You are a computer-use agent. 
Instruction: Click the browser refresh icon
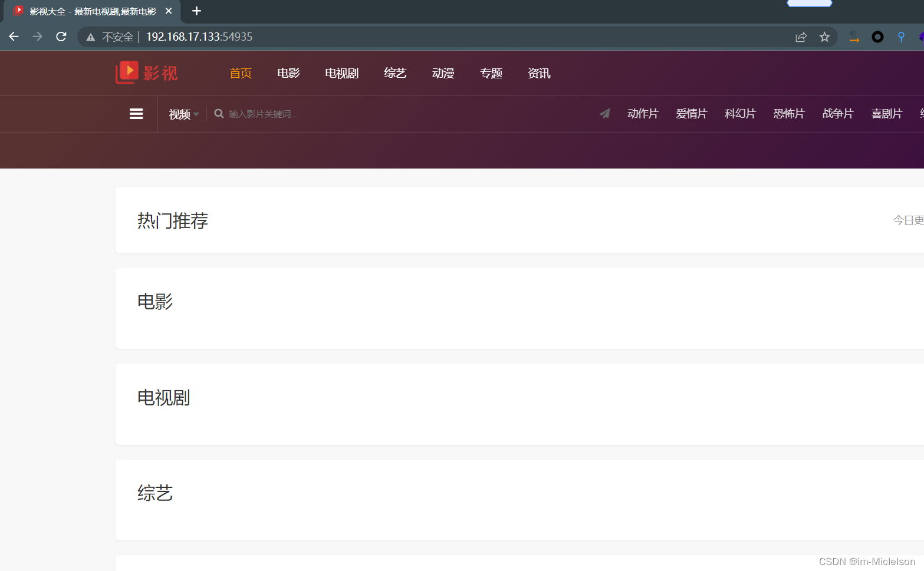61,36
